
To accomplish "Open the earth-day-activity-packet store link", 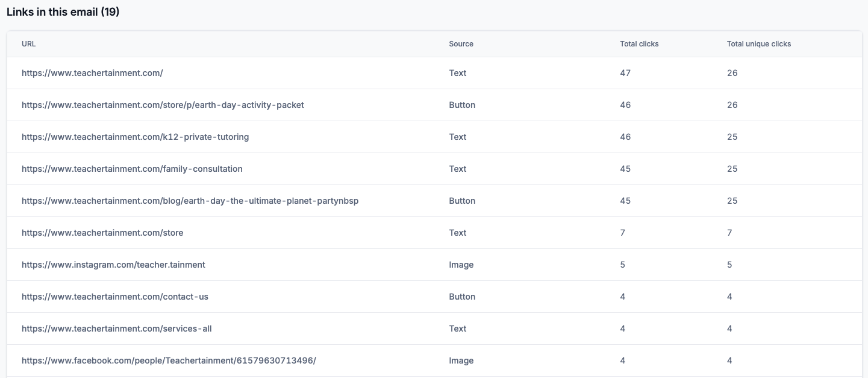I will tap(163, 105).
